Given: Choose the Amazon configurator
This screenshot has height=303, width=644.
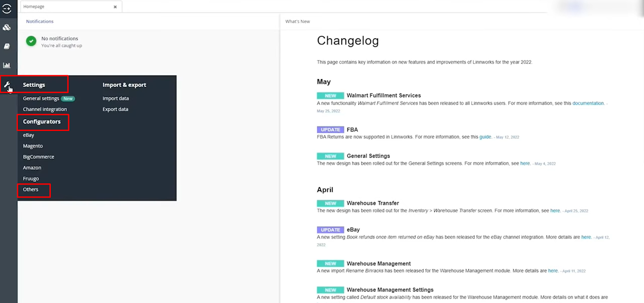Looking at the screenshot, I should tap(32, 168).
